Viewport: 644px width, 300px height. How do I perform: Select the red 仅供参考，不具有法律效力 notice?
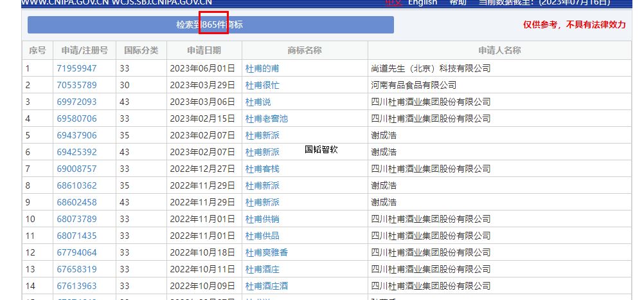[574, 24]
